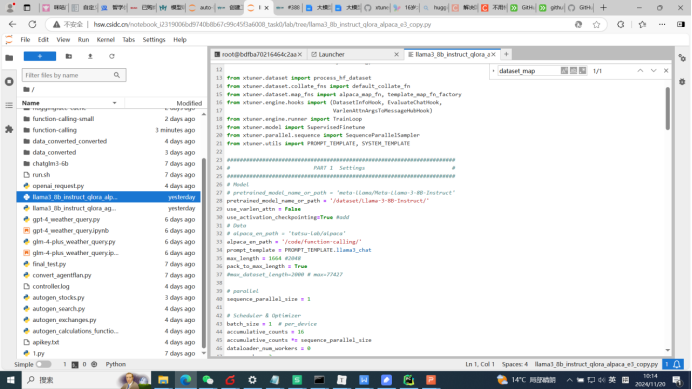The width and height of the screenshot is (692, 389).
Task: Sort files by Modified column
Action: coord(189,103)
